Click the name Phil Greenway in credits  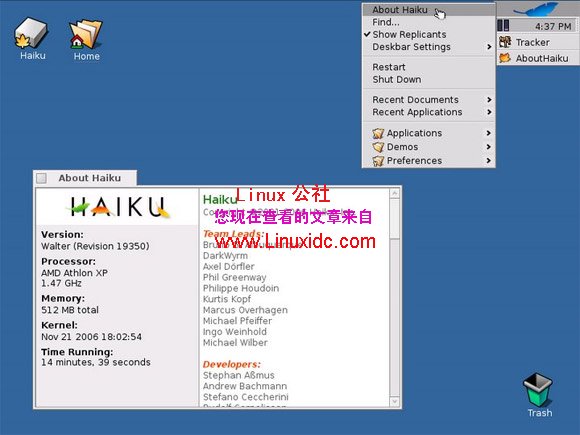(235, 277)
